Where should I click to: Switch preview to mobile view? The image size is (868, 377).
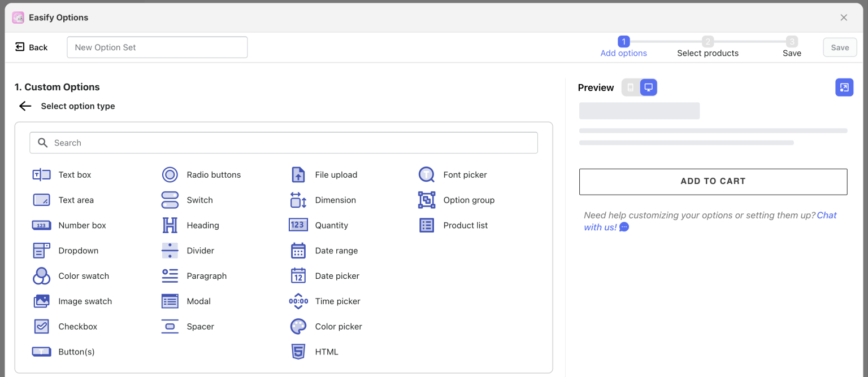631,87
